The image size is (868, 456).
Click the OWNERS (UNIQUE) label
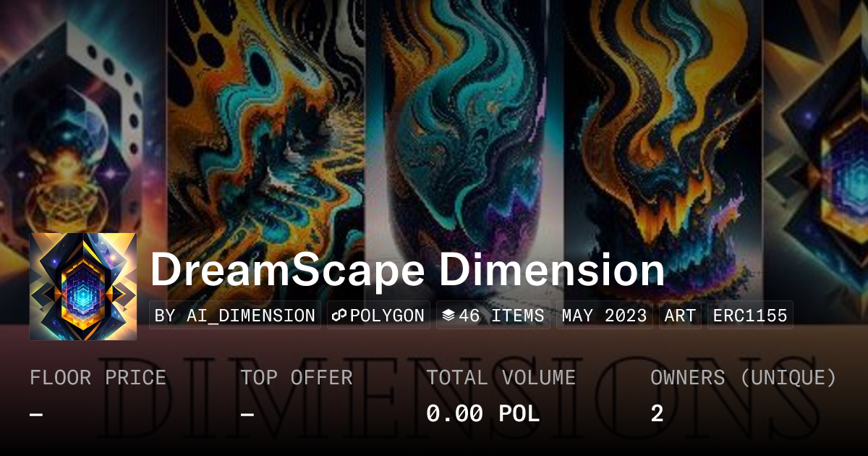[x=744, y=378]
